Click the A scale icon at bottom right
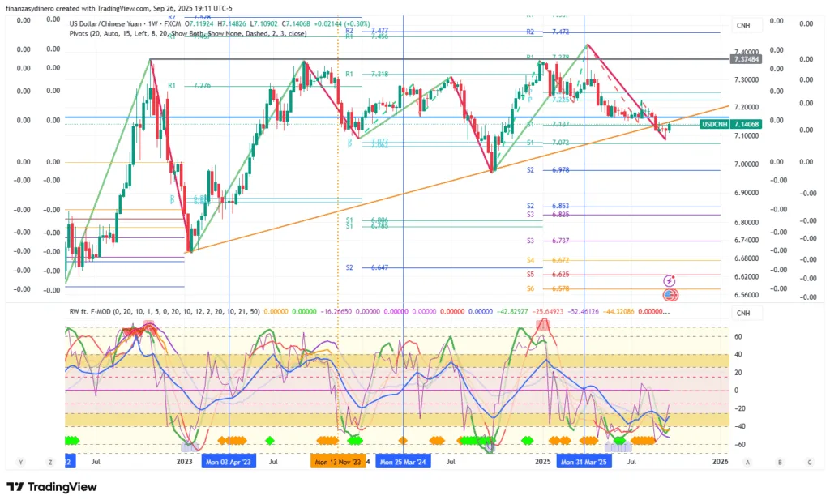 (748, 462)
